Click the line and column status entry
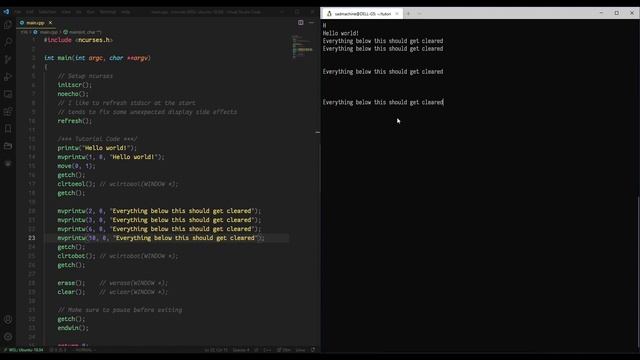Viewport: 640px width, 360px height. tap(216, 350)
